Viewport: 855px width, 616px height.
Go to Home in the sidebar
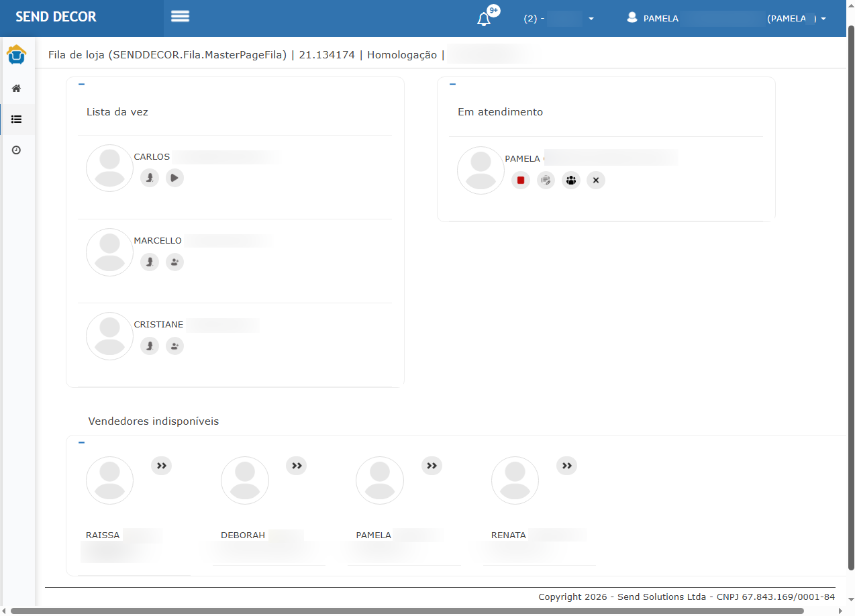(x=17, y=89)
